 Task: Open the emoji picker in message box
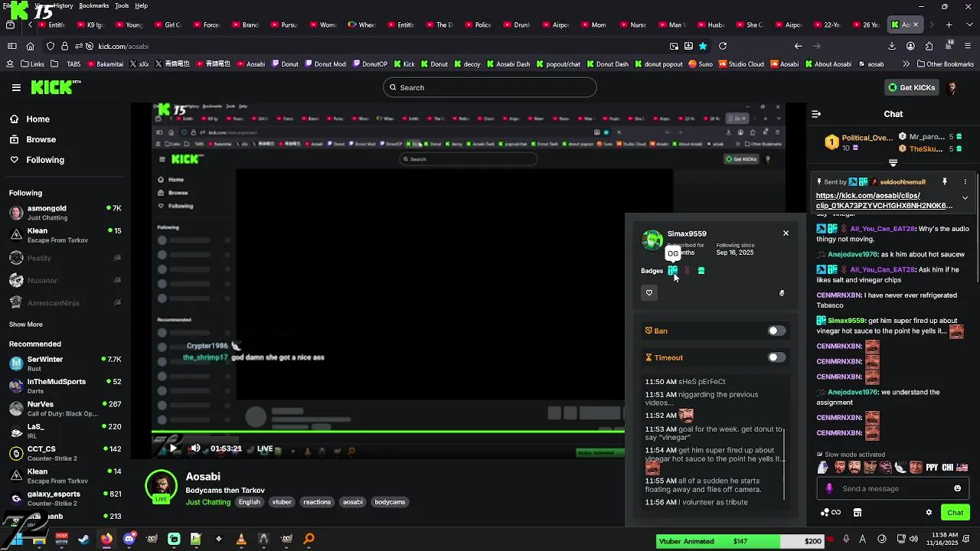click(957, 488)
